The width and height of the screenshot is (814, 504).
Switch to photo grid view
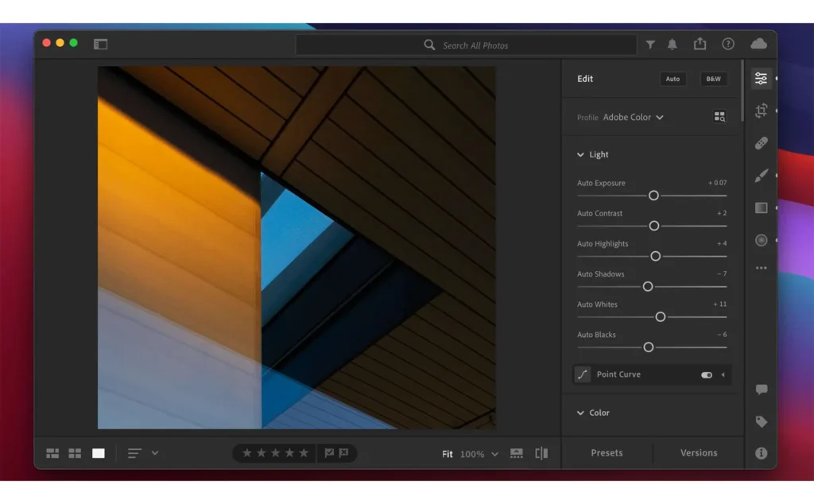[52, 454]
